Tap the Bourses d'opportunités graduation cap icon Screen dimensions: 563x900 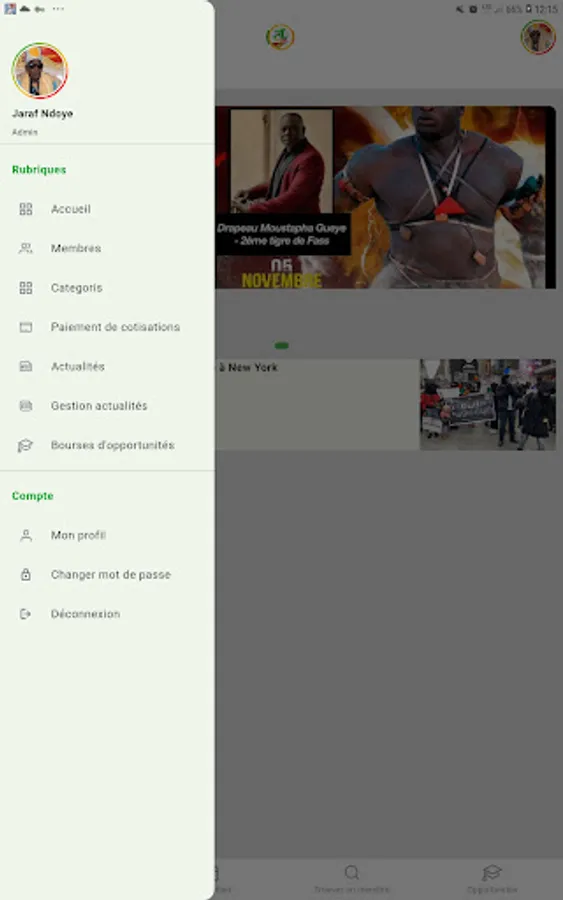[x=25, y=445]
